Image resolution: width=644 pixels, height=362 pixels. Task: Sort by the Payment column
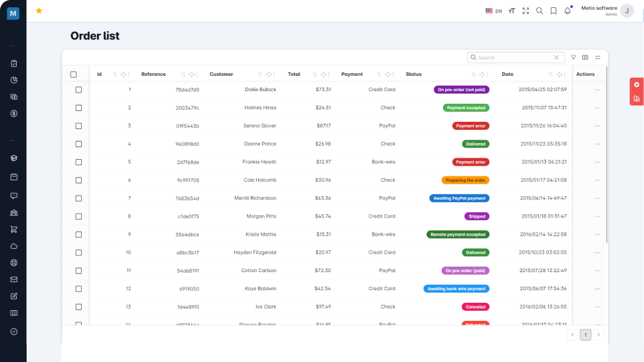tap(379, 75)
